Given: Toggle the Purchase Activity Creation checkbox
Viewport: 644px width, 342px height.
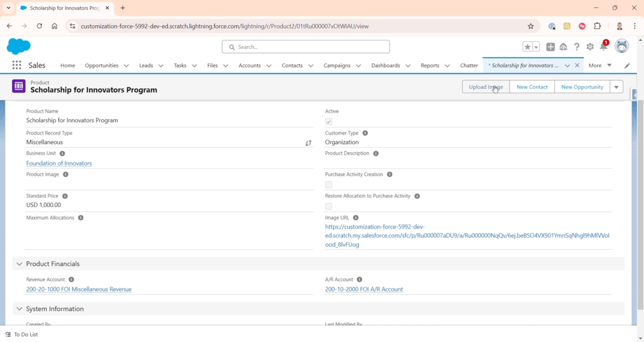Looking at the screenshot, I should tap(329, 185).
